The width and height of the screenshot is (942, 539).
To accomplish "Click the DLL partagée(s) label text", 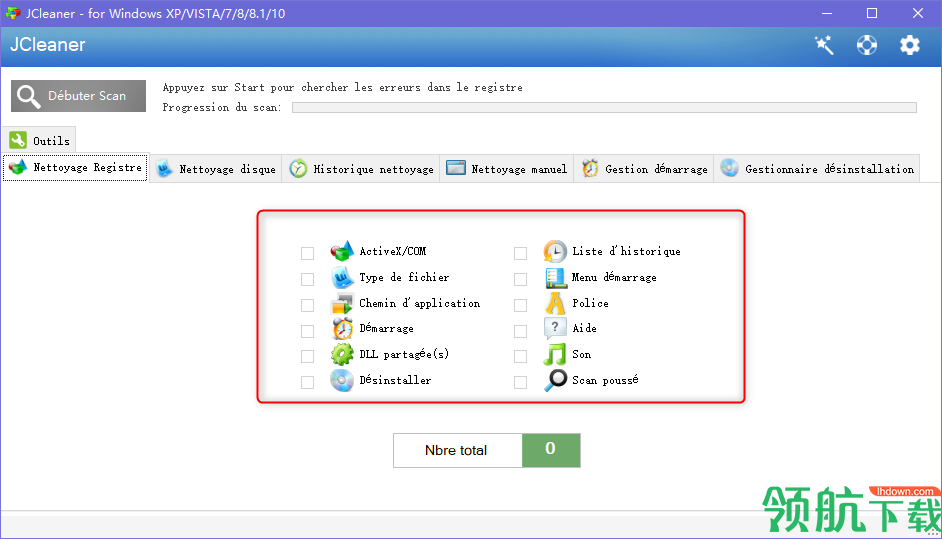I will click(404, 355).
